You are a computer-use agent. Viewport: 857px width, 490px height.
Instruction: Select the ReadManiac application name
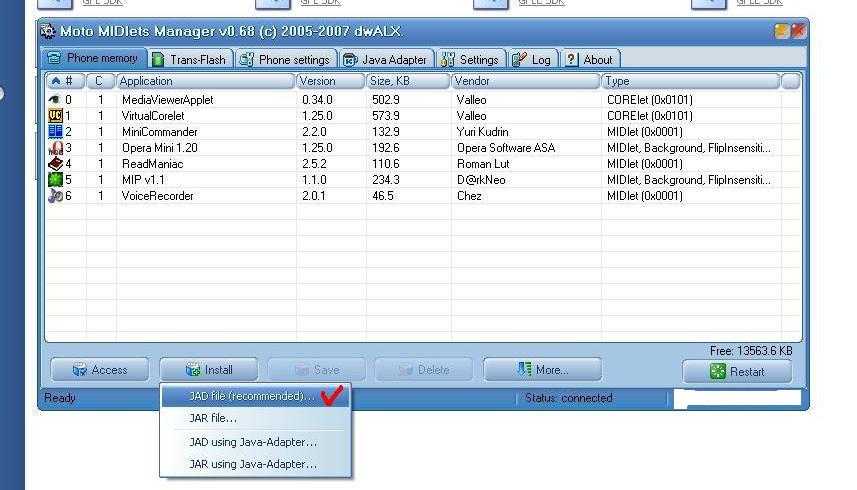pos(152,163)
